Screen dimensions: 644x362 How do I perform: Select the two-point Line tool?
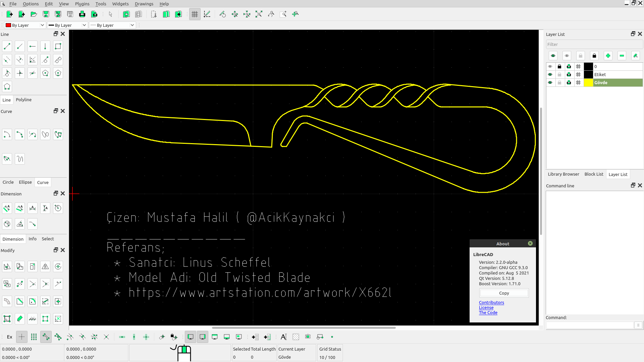click(7, 46)
